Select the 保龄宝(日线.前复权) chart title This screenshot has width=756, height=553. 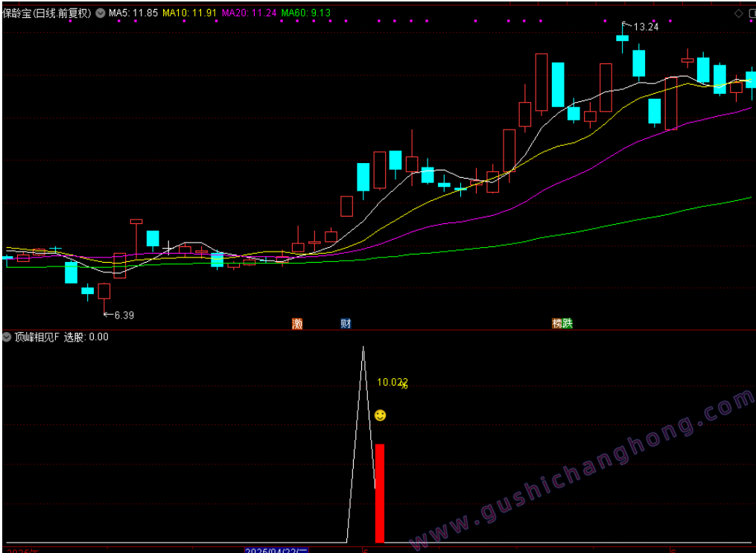coord(47,13)
